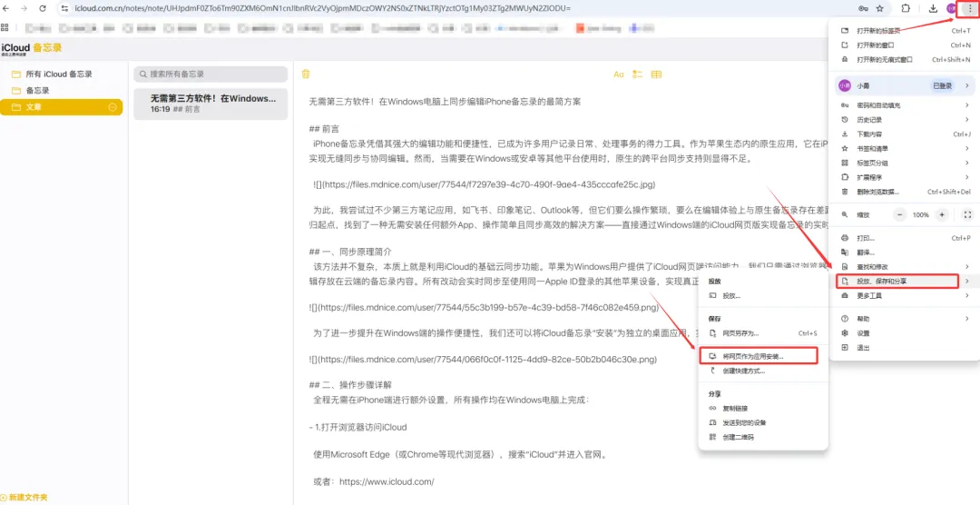Viewport: 980px width, 505px height.
Task: Click the browser address bar URL
Action: [x=322, y=8]
